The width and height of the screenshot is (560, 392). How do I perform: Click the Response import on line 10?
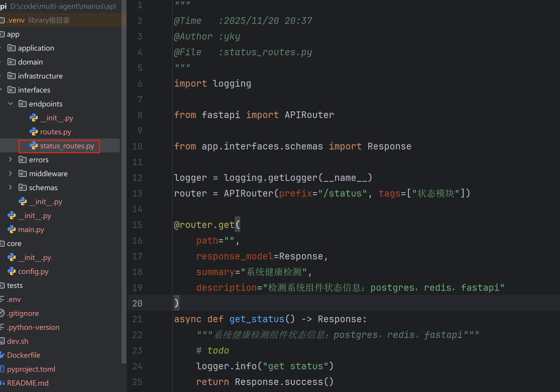click(x=389, y=146)
